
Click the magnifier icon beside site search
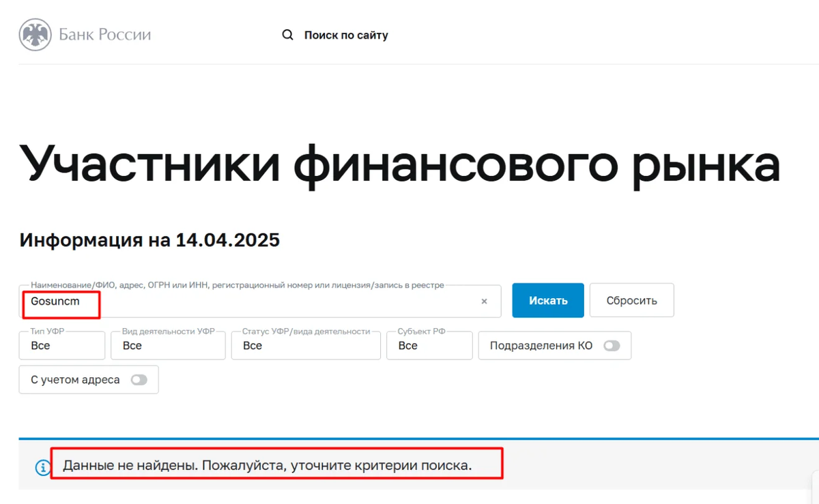[x=287, y=35]
